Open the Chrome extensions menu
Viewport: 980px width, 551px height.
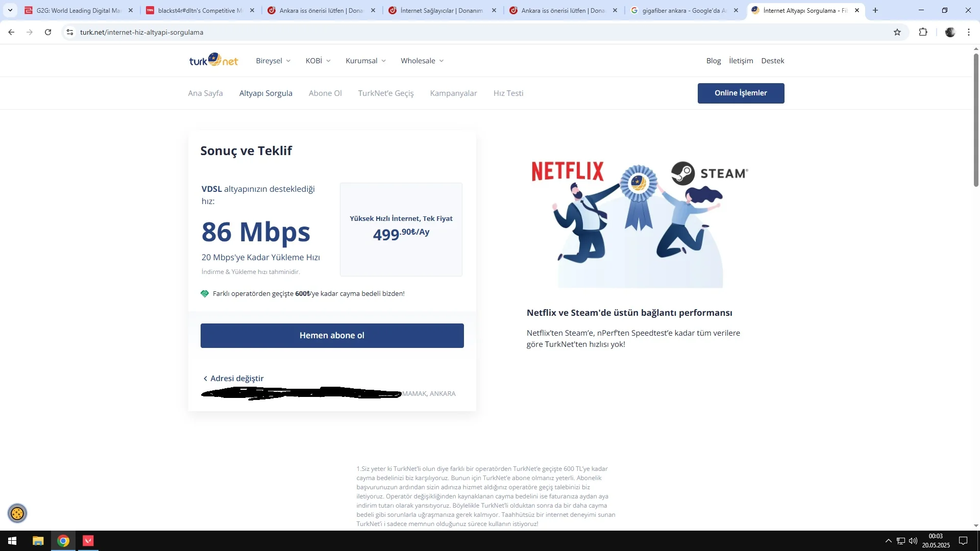[923, 32]
